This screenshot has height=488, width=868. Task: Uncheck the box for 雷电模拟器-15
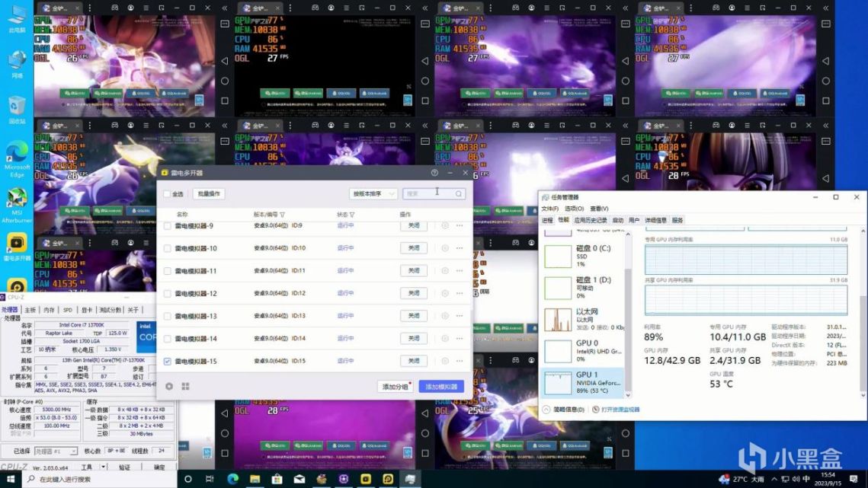point(167,362)
